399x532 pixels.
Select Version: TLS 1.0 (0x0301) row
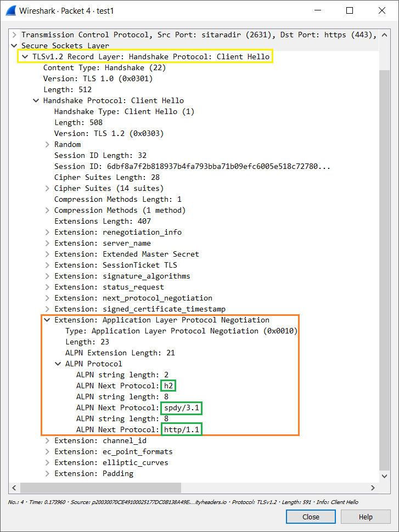coord(98,78)
